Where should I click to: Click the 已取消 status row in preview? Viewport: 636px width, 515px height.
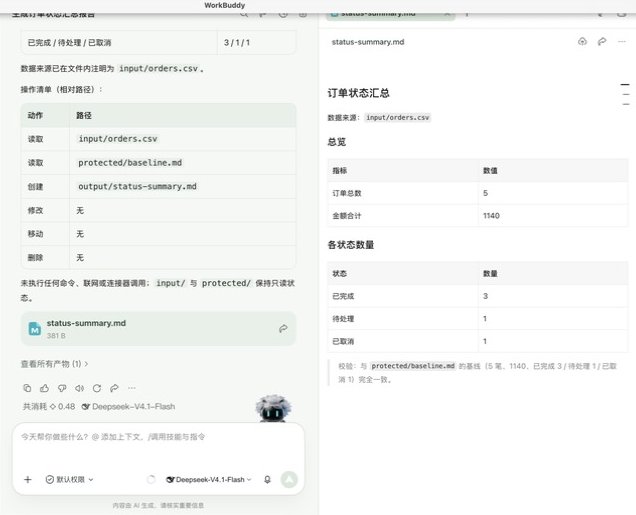(478, 341)
